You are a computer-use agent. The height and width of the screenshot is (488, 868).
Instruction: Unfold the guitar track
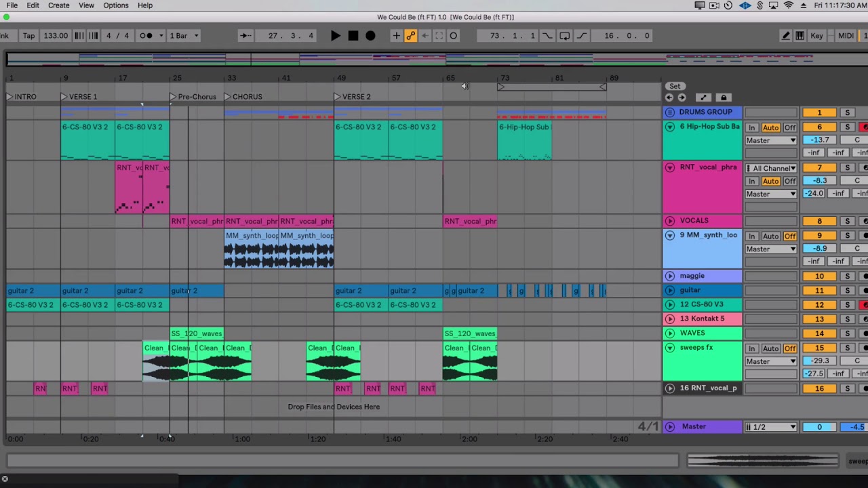(x=670, y=290)
